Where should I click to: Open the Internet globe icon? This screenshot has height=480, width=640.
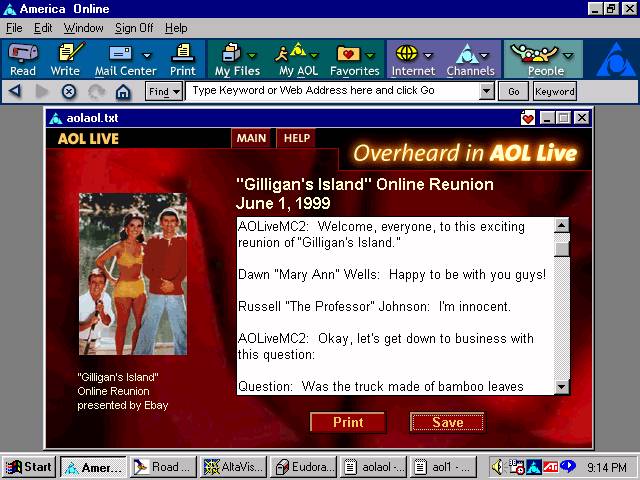coord(407,53)
